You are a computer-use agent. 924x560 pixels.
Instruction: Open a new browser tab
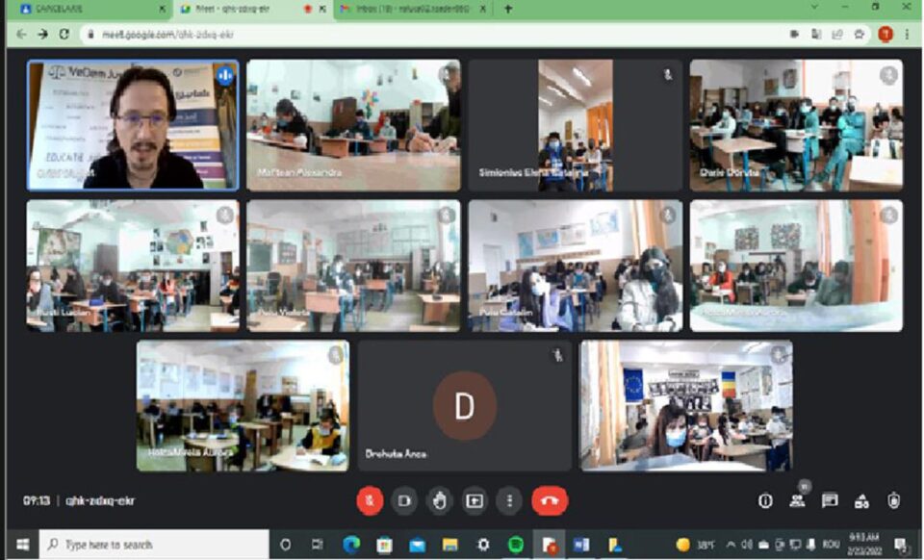click(x=508, y=9)
